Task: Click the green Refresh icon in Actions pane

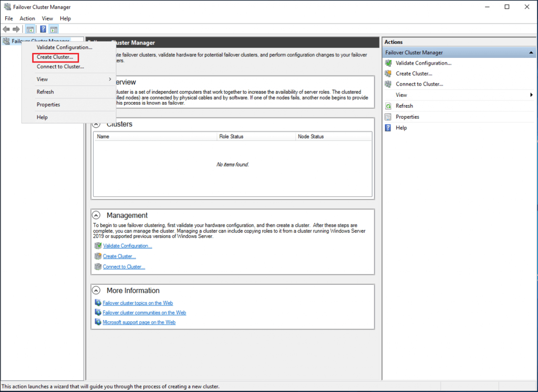Action: click(388, 106)
